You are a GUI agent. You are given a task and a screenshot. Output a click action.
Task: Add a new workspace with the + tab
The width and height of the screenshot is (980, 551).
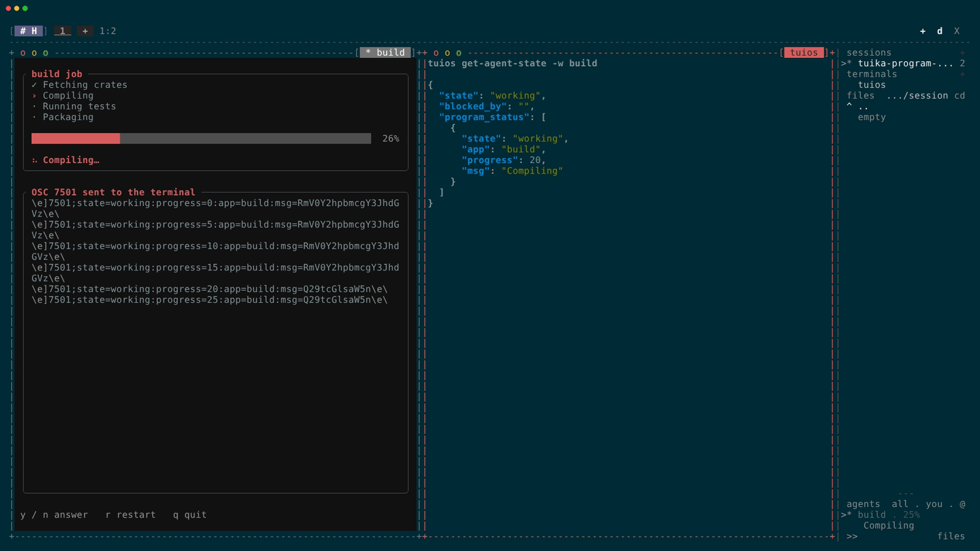click(x=85, y=31)
